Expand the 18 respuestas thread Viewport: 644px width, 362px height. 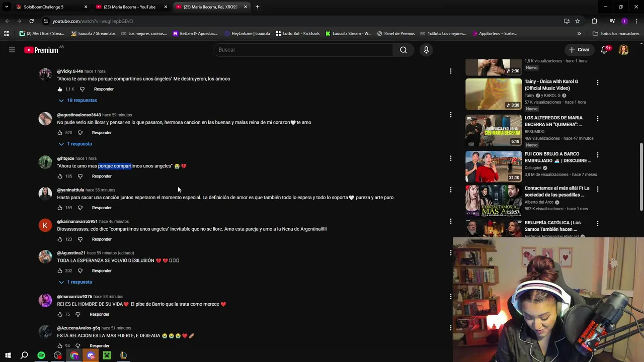77,100
